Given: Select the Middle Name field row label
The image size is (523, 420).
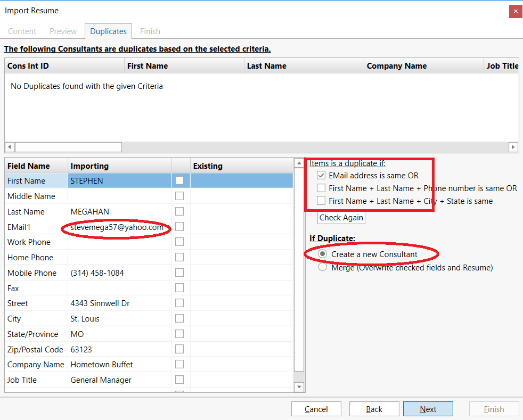Looking at the screenshot, I should [36, 196].
